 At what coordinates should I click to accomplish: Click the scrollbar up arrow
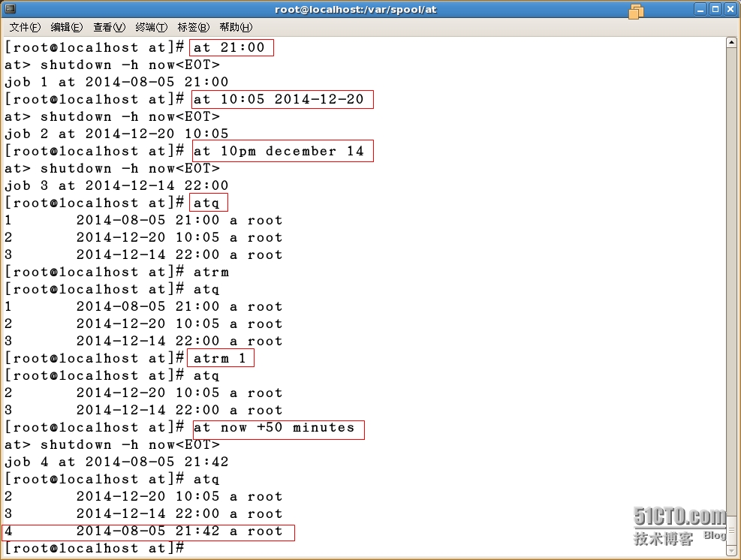coord(731,43)
